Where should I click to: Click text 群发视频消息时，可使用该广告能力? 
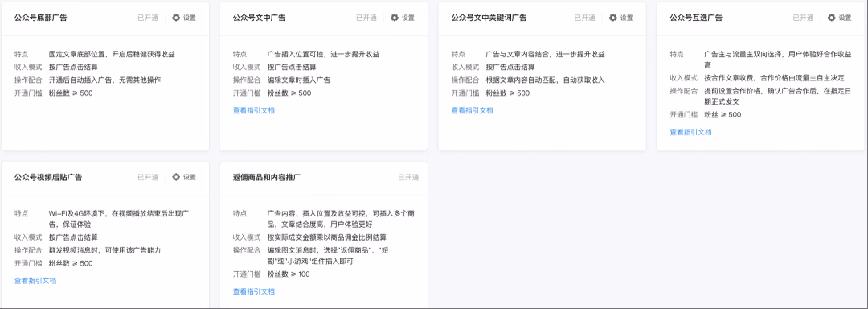click(x=104, y=250)
